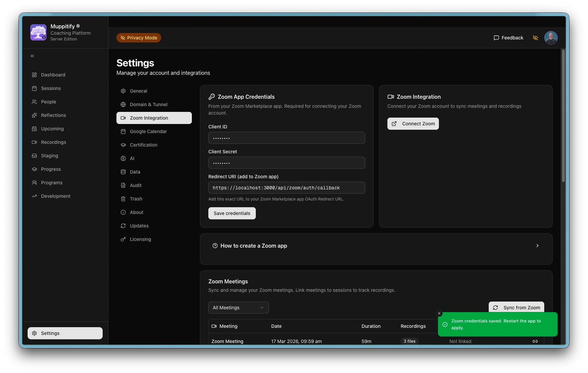Open the Google Calendar settings tab

pos(148,131)
